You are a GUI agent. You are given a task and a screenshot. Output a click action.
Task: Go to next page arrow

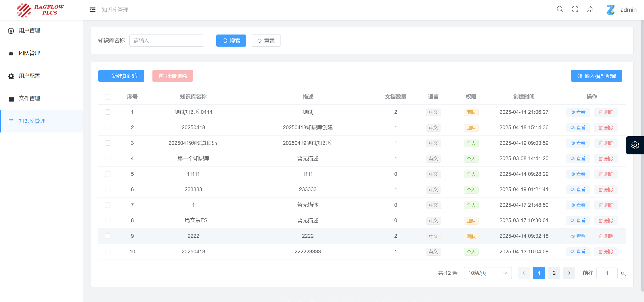tap(569, 273)
